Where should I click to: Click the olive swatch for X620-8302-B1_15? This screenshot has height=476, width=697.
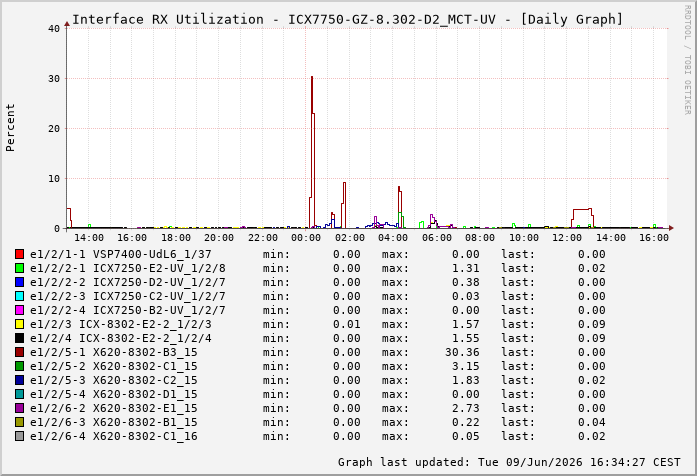point(19,422)
